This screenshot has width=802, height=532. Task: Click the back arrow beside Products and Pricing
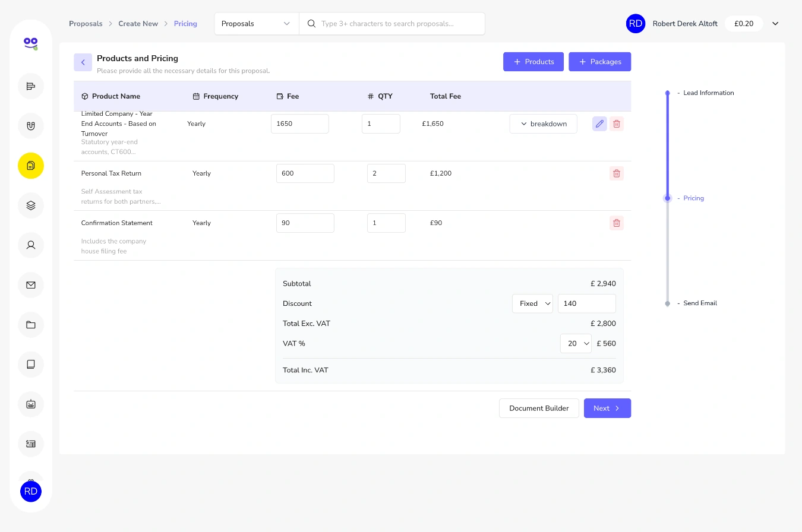83,62
